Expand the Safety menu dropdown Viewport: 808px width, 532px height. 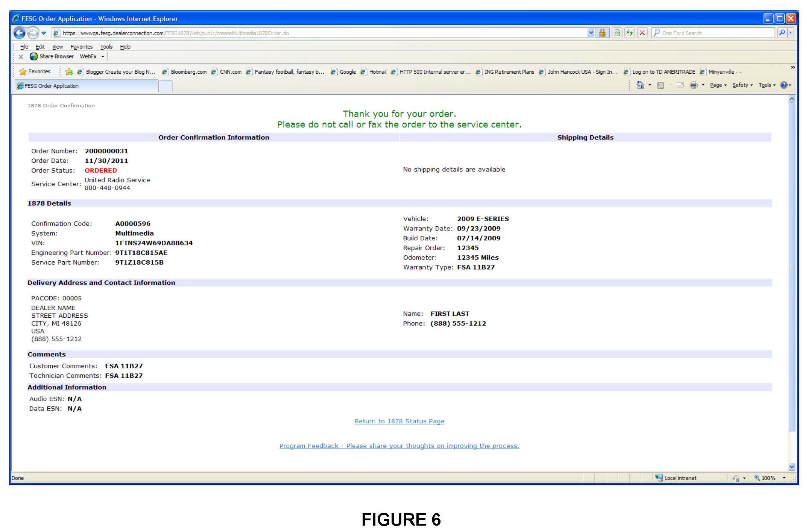[742, 85]
